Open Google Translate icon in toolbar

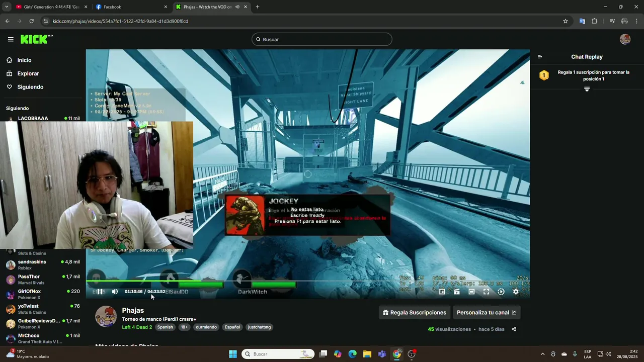tap(582, 21)
